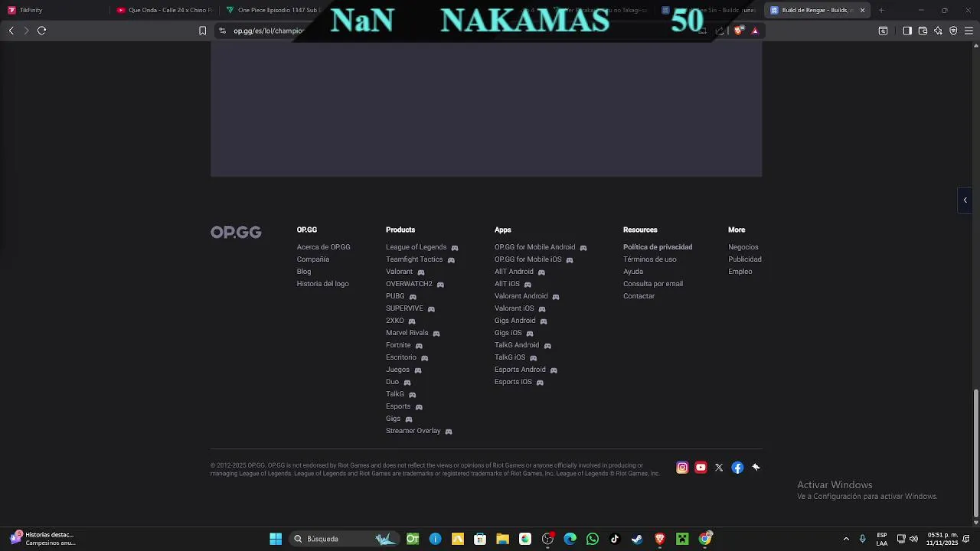Viewport: 980px width, 551px height.
Task: Open OP.GG Facebook page icon
Action: [737, 468]
